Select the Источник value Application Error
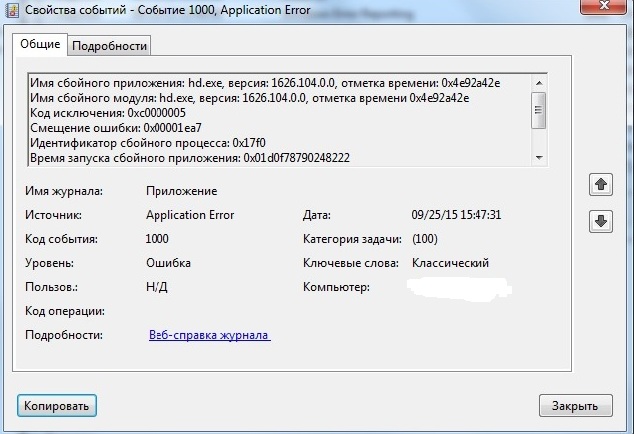The width and height of the screenshot is (634, 434). (190, 215)
